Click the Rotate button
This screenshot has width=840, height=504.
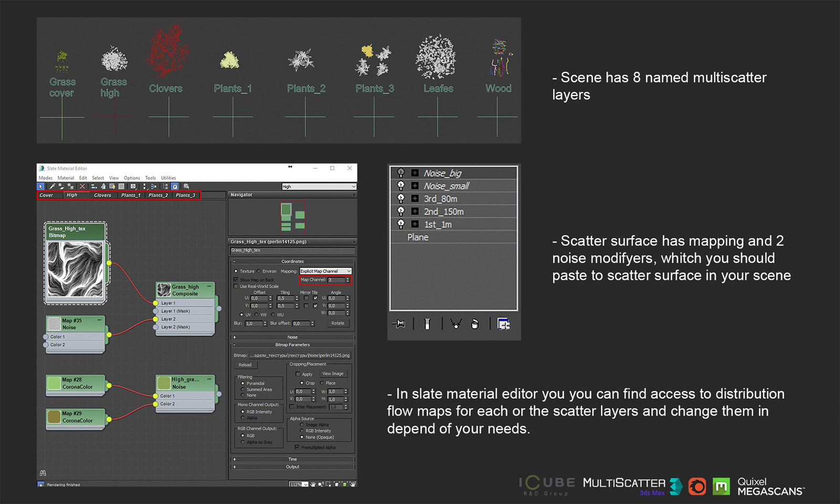(x=338, y=323)
